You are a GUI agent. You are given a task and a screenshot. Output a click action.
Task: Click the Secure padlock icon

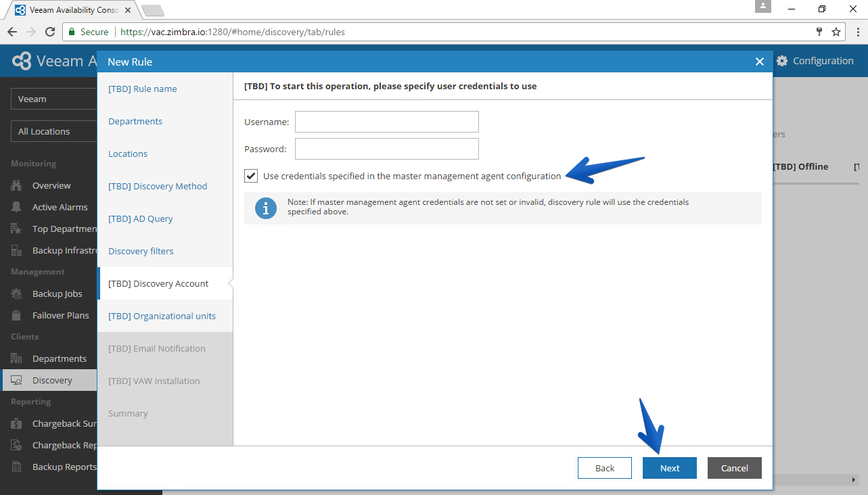(72, 32)
